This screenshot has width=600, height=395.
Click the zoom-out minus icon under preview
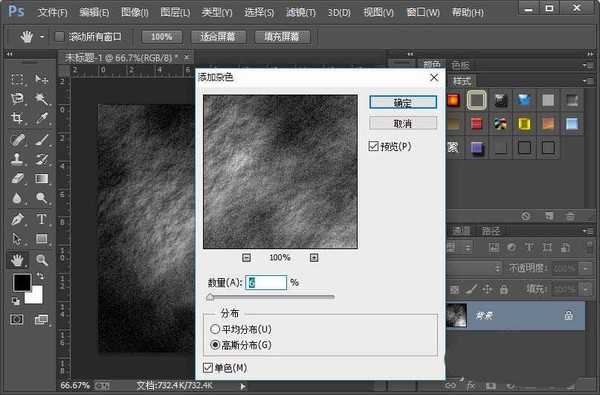click(x=246, y=258)
